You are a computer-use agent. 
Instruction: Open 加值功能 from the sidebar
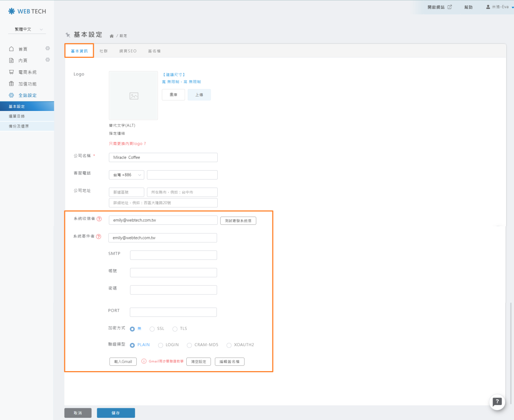click(x=27, y=84)
